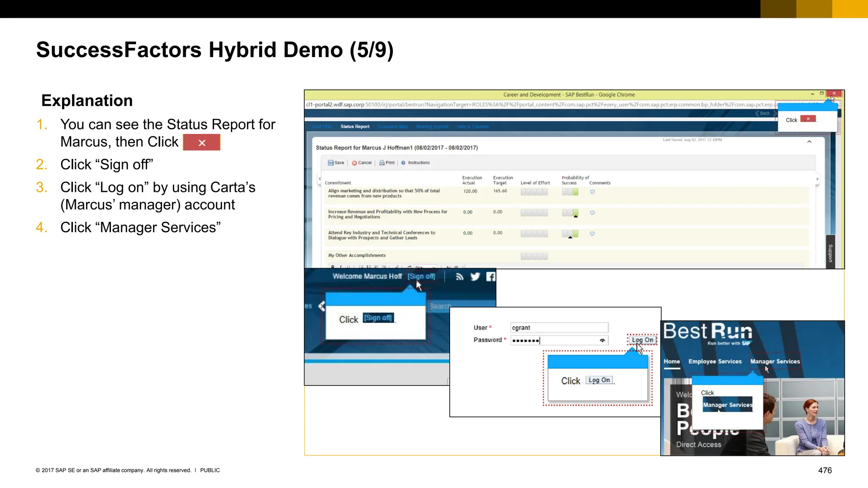Click slide page number 476
This screenshot has height=488, width=868.
(x=825, y=471)
